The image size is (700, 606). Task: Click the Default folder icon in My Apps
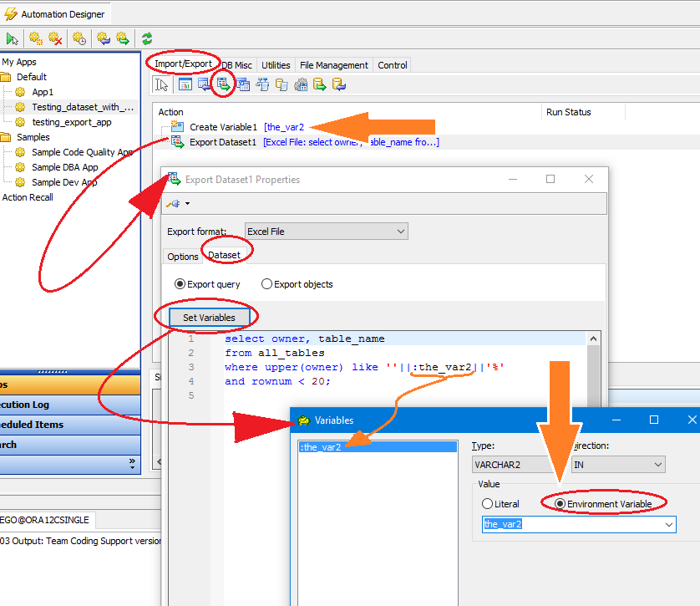click(5, 77)
